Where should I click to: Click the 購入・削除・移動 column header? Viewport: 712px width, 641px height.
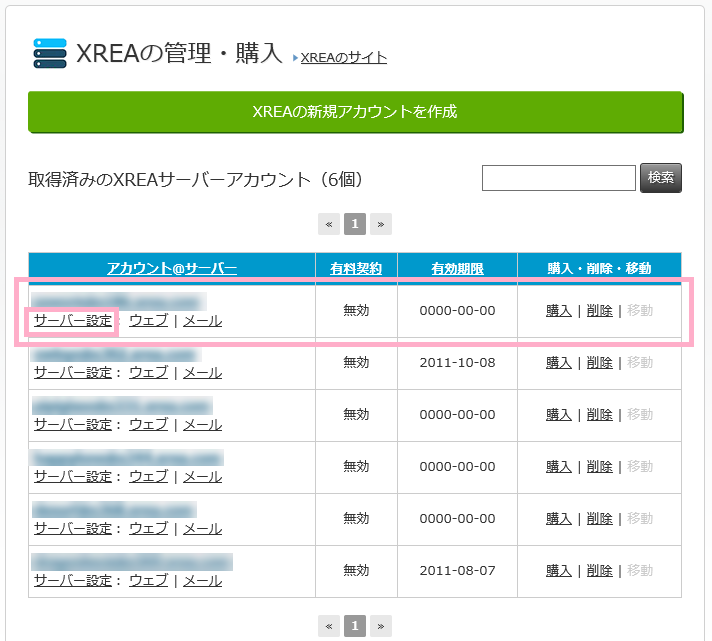pyautogui.click(x=599, y=268)
